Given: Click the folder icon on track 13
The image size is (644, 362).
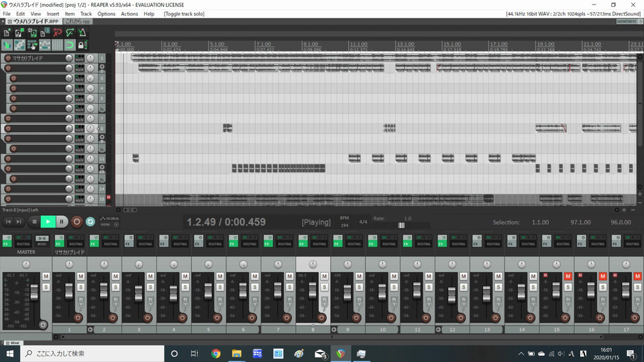Looking at the screenshot, I should pos(102,179).
